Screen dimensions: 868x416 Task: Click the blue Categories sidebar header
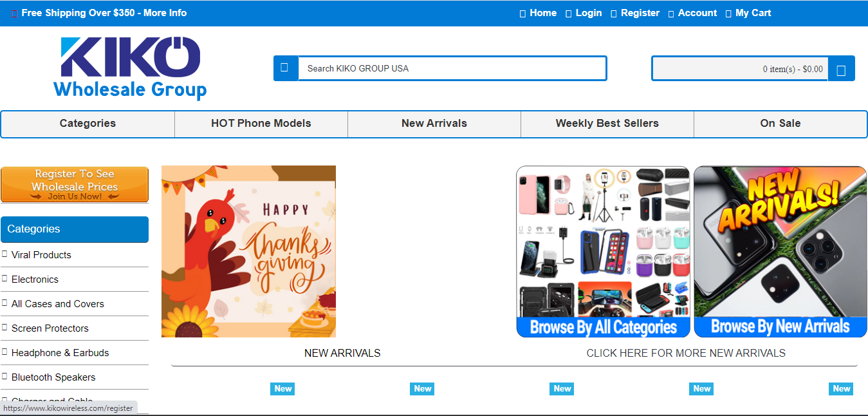pos(75,229)
